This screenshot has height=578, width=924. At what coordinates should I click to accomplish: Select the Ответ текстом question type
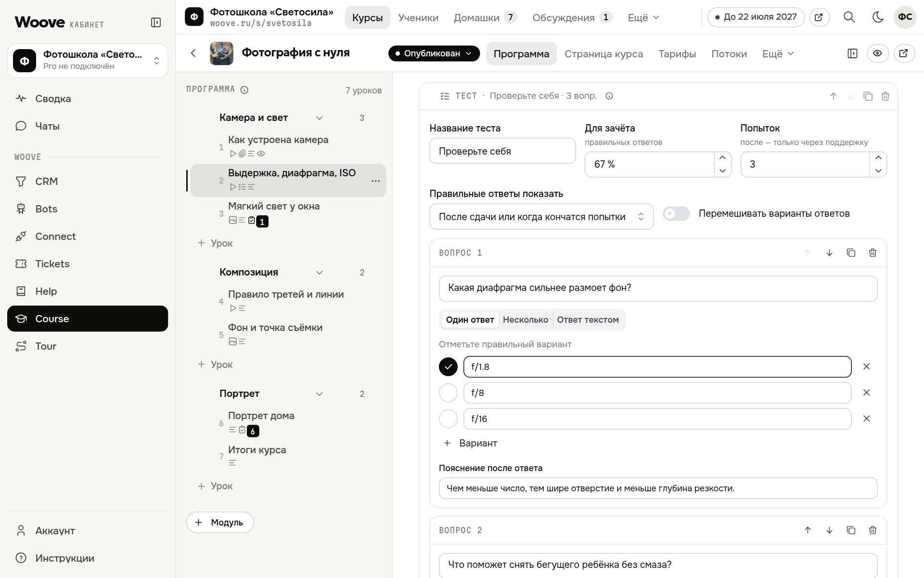click(588, 320)
